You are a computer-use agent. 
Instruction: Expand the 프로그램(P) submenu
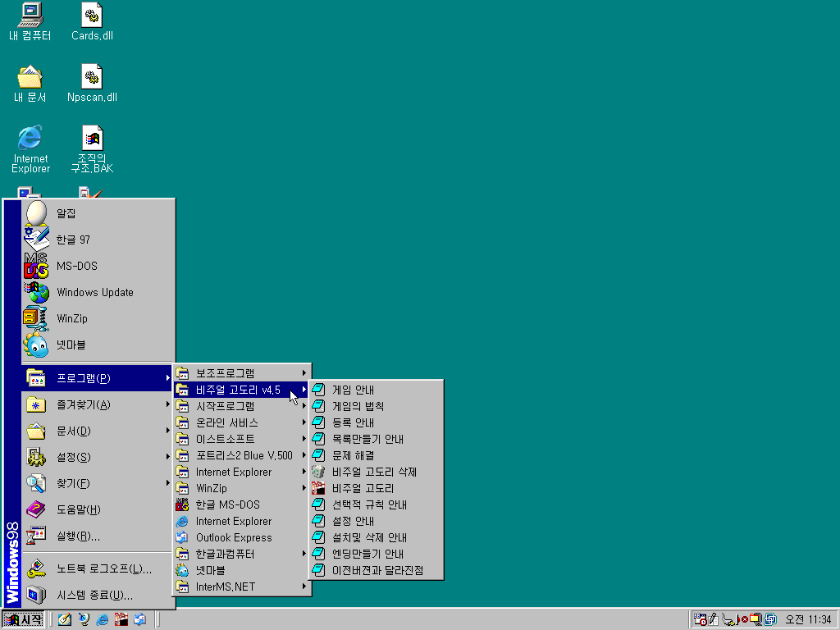point(98,378)
